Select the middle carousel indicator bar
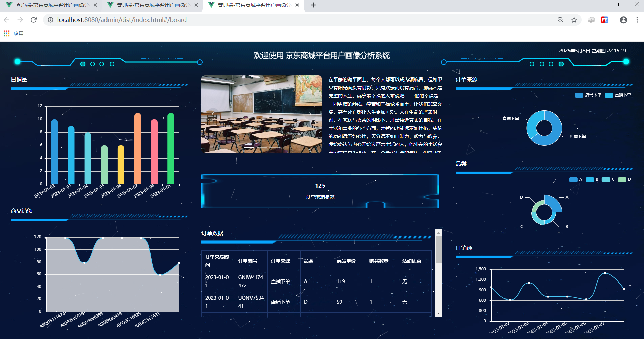This screenshot has height=339, width=644. click(262, 148)
